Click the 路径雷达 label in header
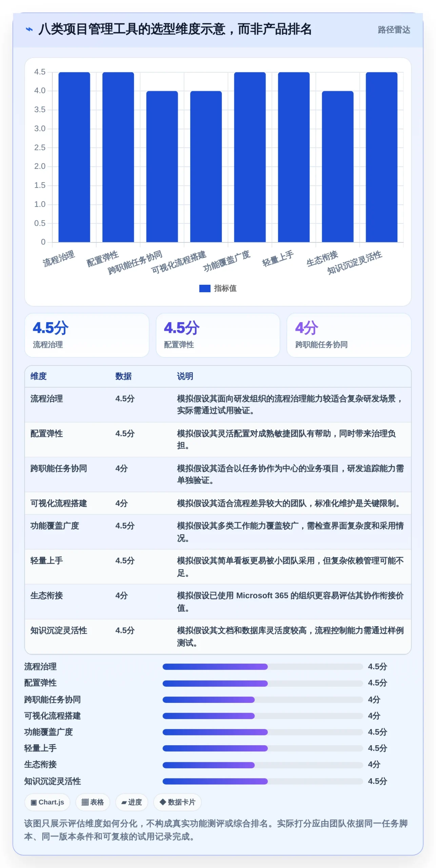Viewport: 436px width, 868px height. pos(394,30)
